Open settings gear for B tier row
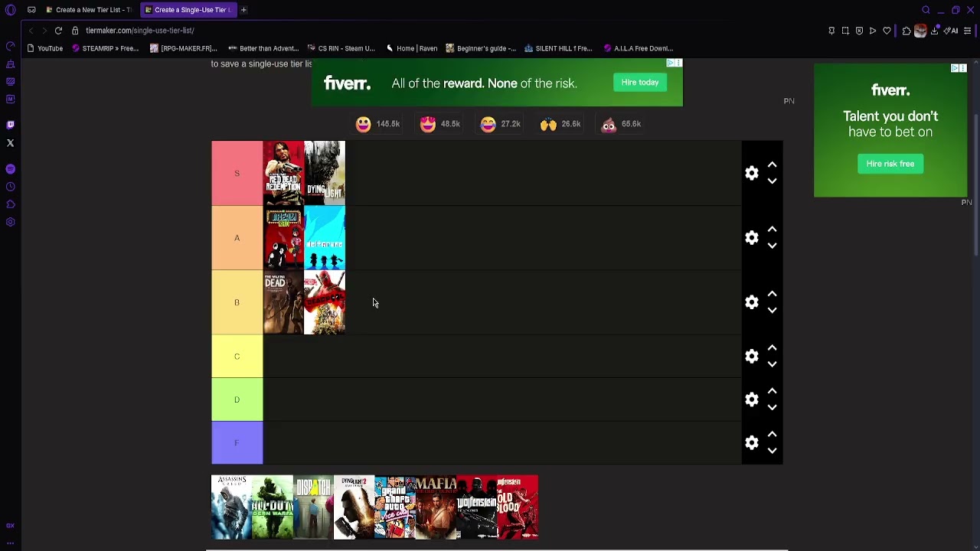 point(752,302)
